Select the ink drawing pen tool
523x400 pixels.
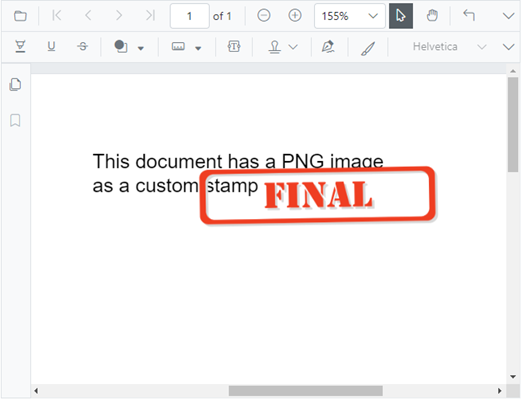tap(368, 48)
